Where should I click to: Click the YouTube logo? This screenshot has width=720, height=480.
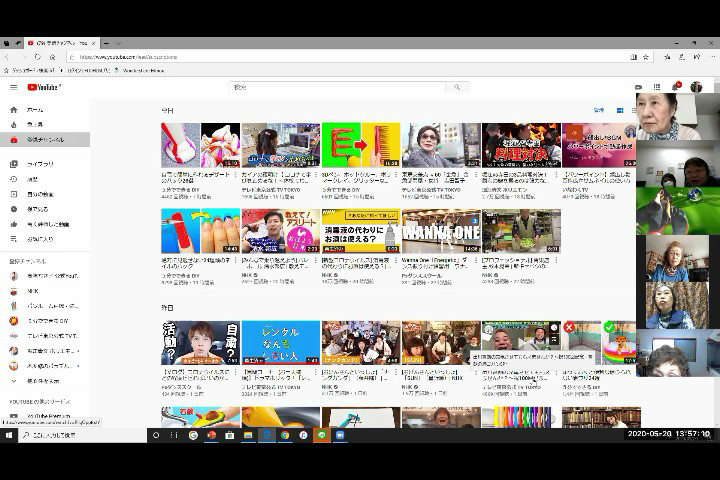(x=44, y=87)
